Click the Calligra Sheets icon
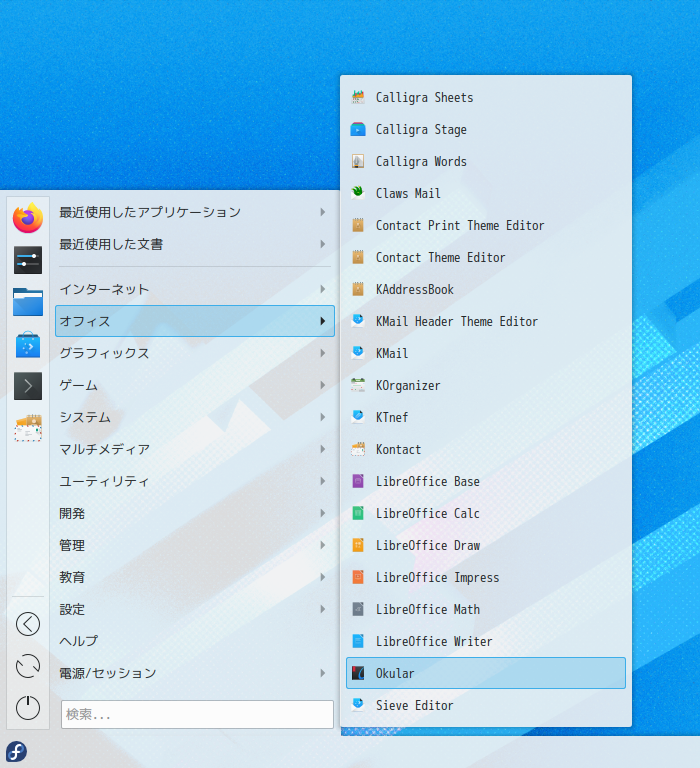Screen dimensions: 700x768 [358, 97]
